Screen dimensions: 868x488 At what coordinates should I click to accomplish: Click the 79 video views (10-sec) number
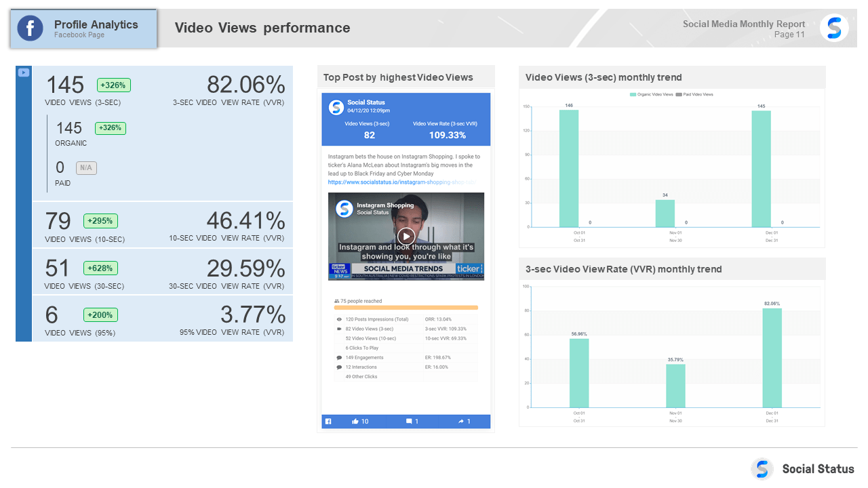pyautogui.click(x=58, y=221)
